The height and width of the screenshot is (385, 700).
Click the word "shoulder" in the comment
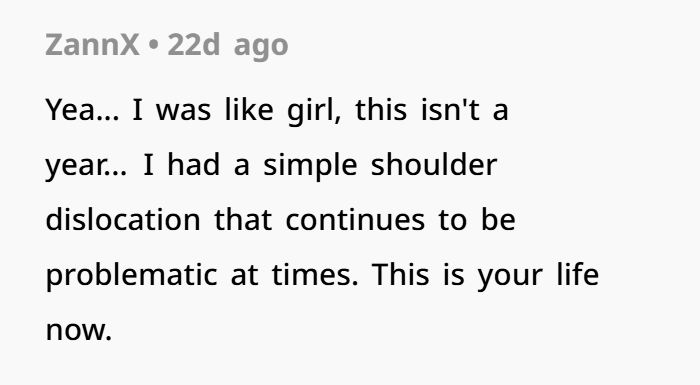point(434,165)
